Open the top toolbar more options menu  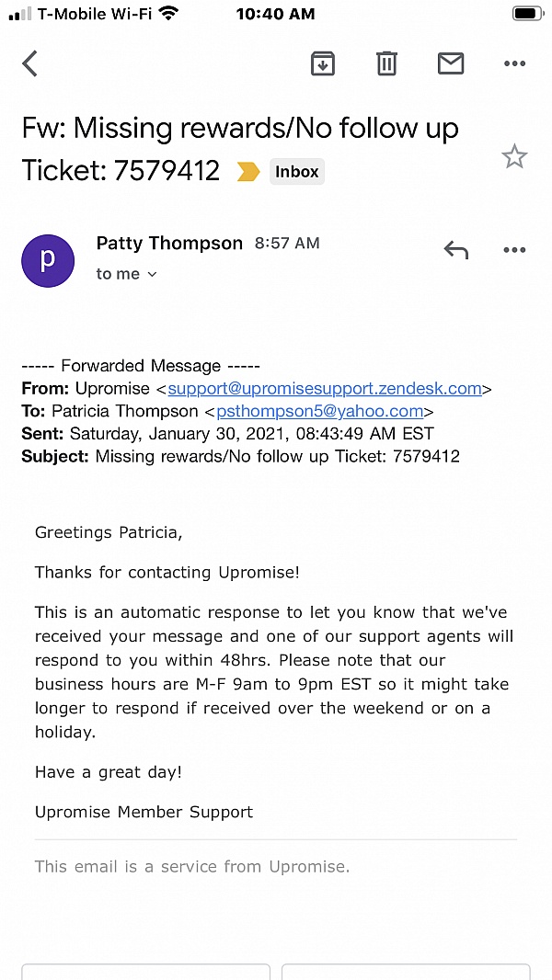(x=514, y=63)
